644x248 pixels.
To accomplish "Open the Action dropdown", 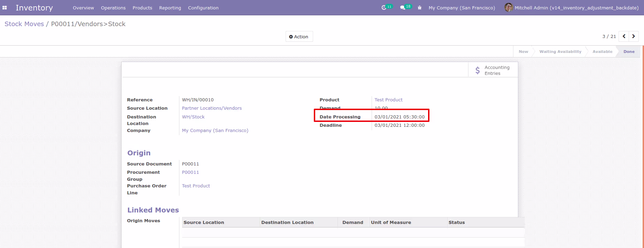I will coord(299,37).
